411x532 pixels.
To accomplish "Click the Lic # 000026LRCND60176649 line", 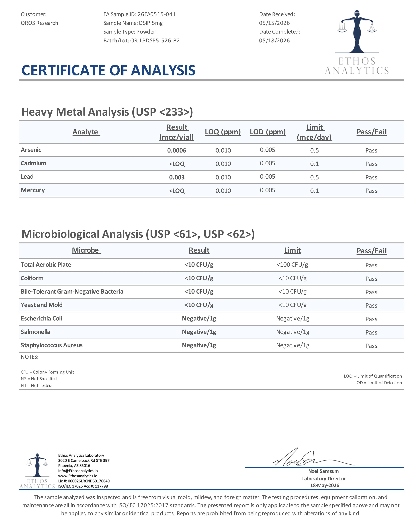I will pyautogui.click(x=84, y=481).
